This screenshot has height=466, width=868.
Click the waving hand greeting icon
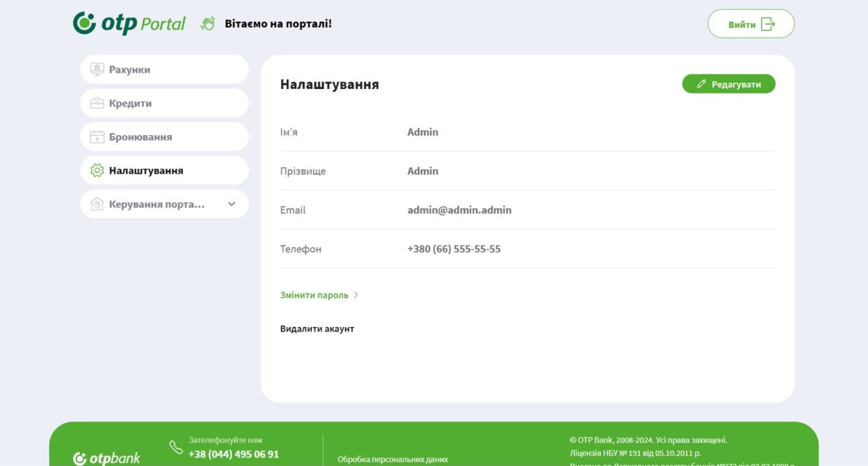coord(208,24)
